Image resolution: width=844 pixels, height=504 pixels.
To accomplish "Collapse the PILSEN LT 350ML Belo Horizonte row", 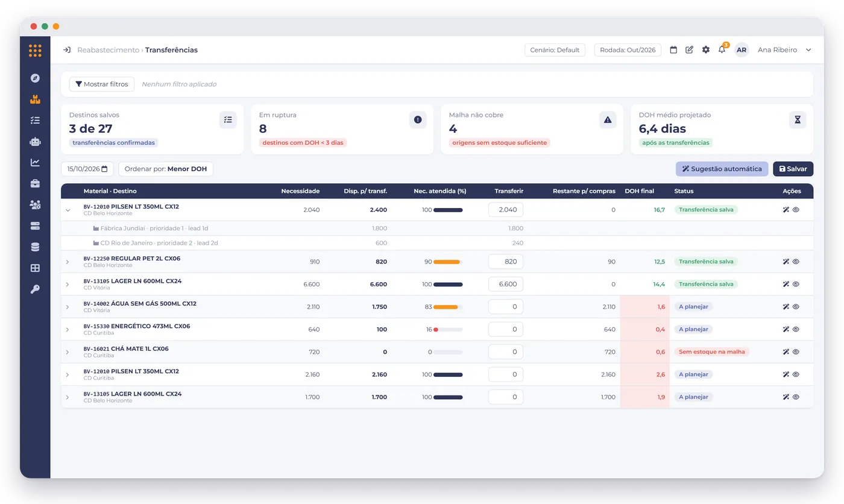I will pos(68,210).
